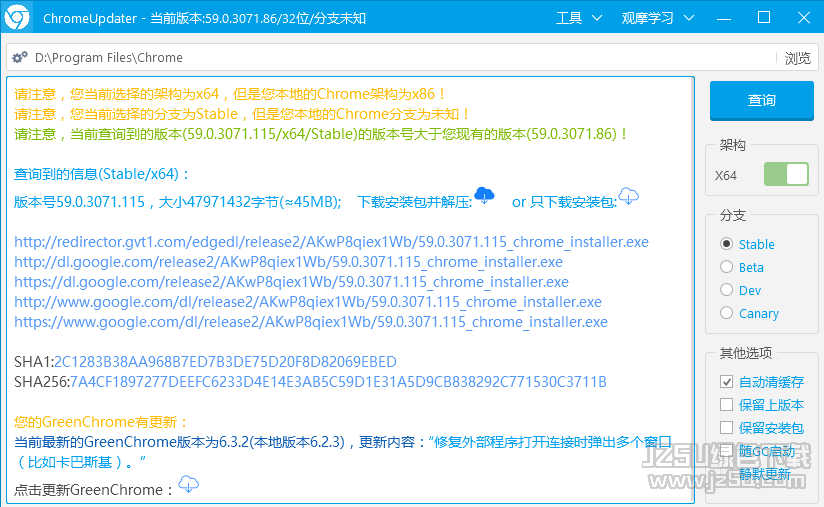Click the gear settings icon beside path
The image size is (824, 507).
pyautogui.click(x=20, y=57)
